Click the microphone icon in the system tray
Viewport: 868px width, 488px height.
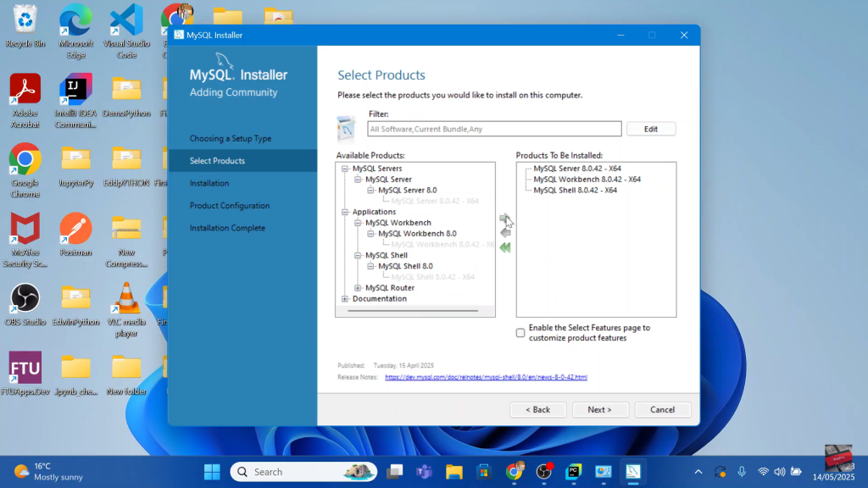point(742,472)
